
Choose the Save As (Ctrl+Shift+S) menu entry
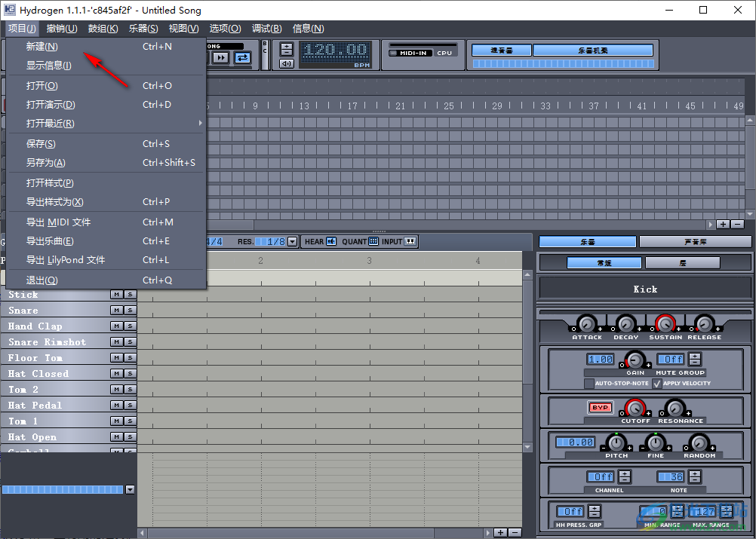coord(106,162)
